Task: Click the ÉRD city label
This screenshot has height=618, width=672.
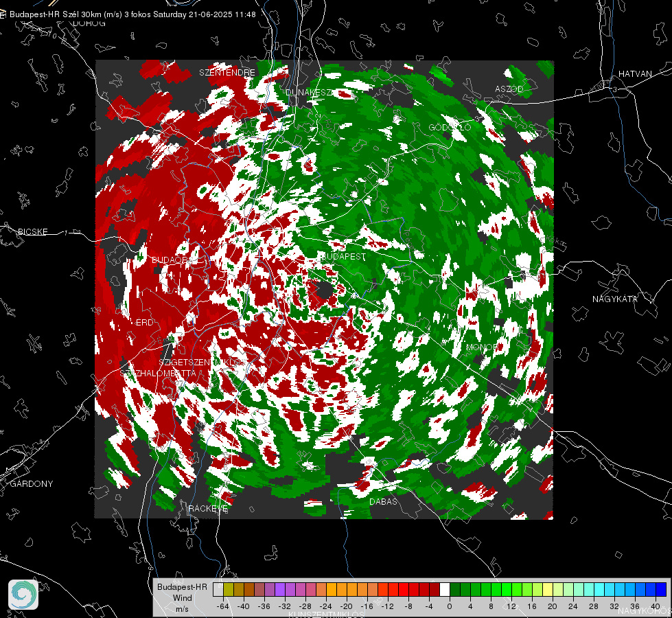Action: (x=144, y=323)
